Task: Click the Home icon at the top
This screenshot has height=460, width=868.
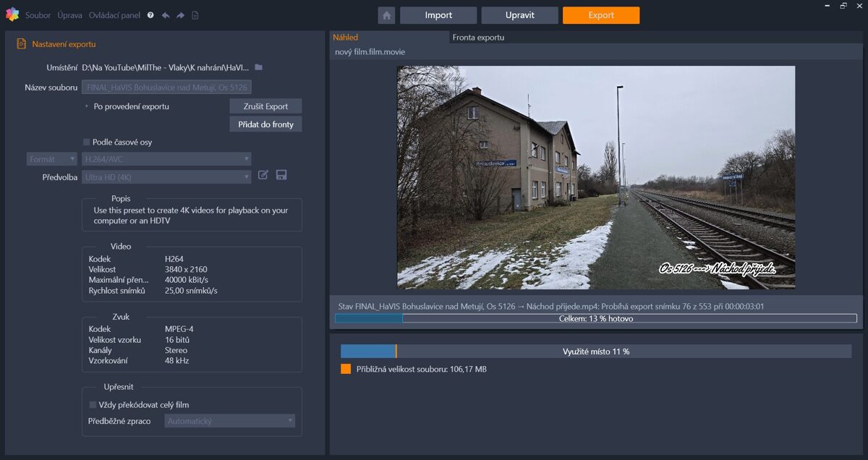Action: (x=387, y=14)
